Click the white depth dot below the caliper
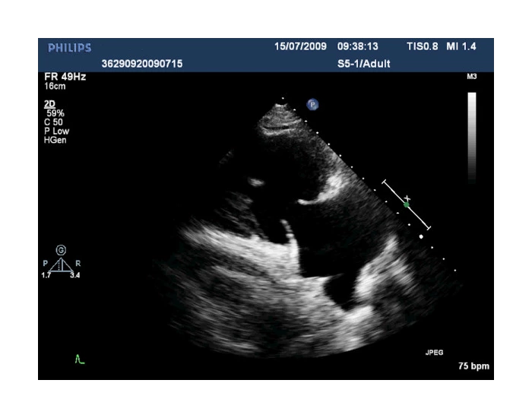This screenshot has width=532, height=418. coord(421,236)
